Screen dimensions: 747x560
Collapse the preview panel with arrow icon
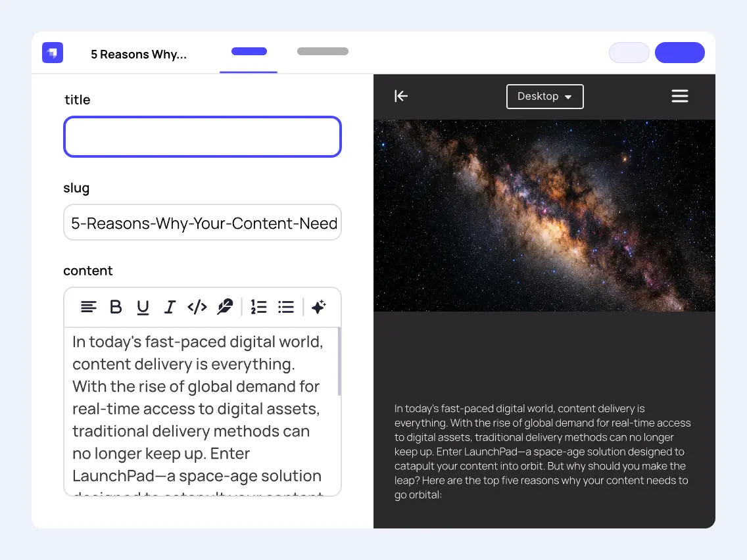pyautogui.click(x=400, y=96)
